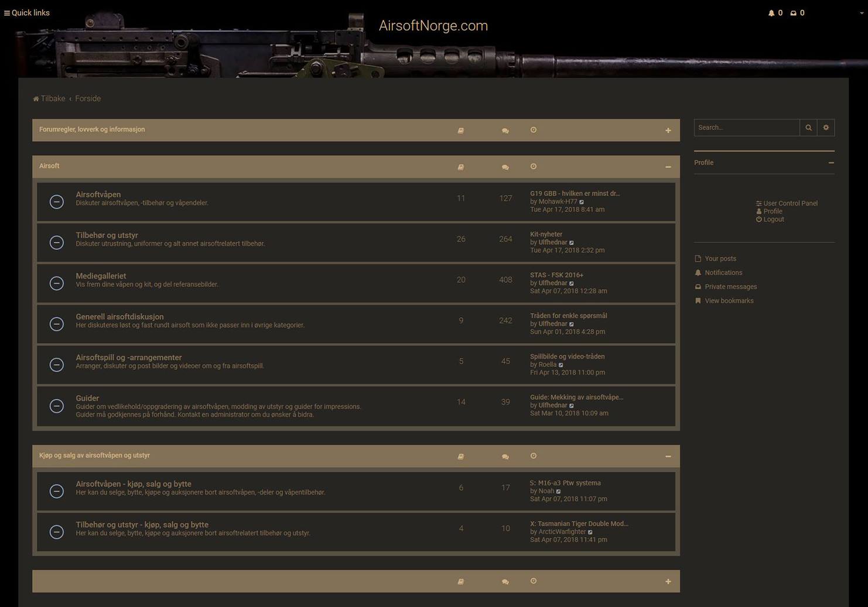Open the Forside breadcrumb
Viewport: 868px width, 607px height.
pos(88,98)
